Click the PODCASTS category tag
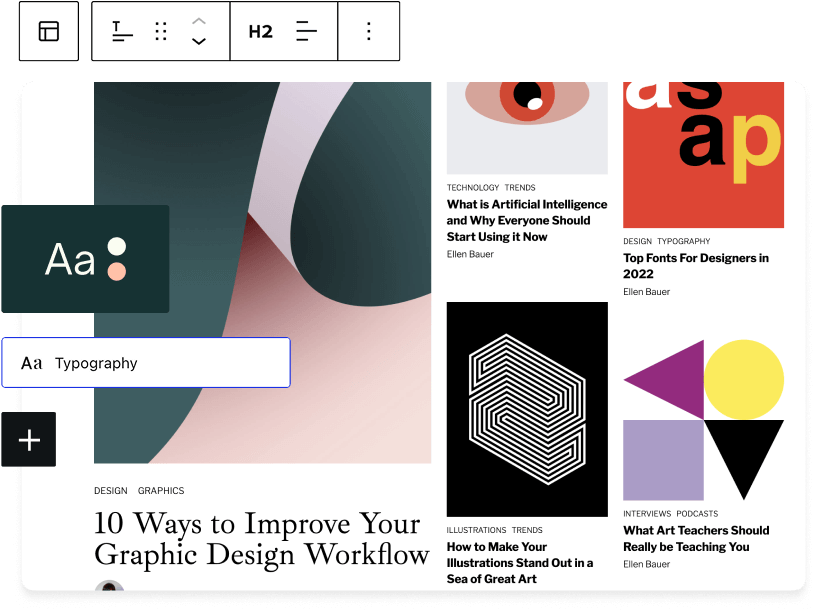Screen dimensions: 817x610 point(697,514)
